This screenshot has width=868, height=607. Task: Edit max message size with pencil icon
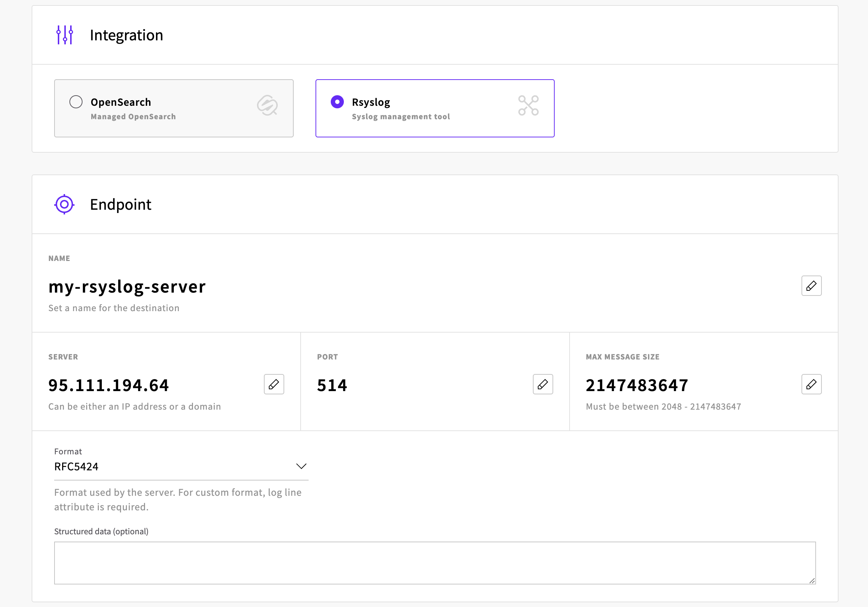click(811, 385)
